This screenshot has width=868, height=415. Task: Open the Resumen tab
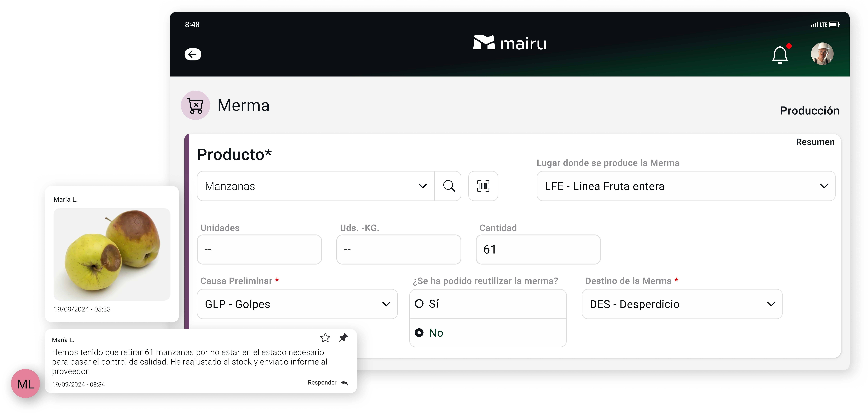pyautogui.click(x=815, y=142)
